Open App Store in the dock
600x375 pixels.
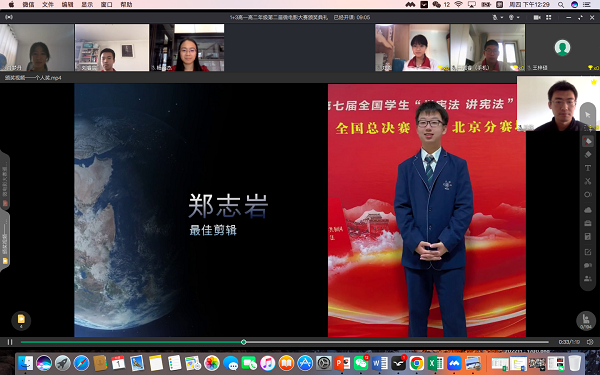305,363
